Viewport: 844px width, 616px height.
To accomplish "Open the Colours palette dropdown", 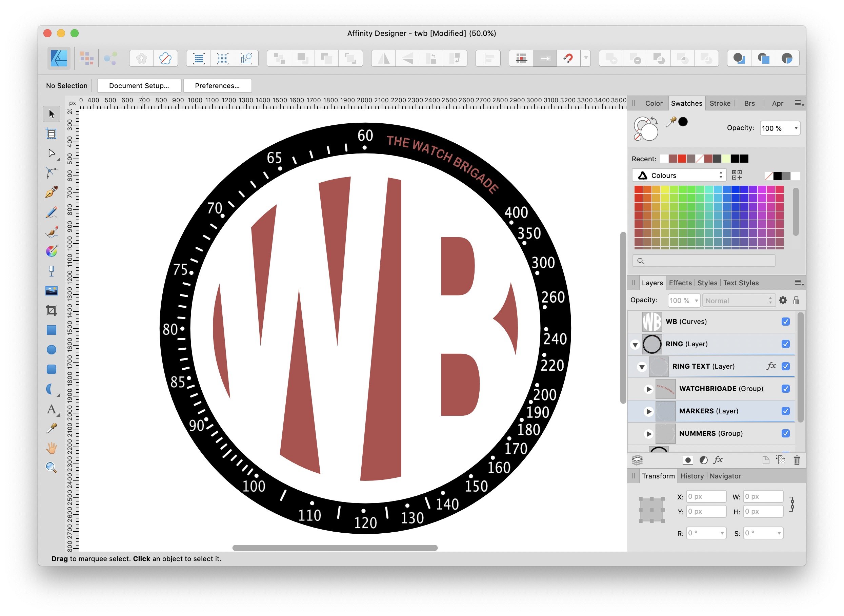I will [x=679, y=175].
